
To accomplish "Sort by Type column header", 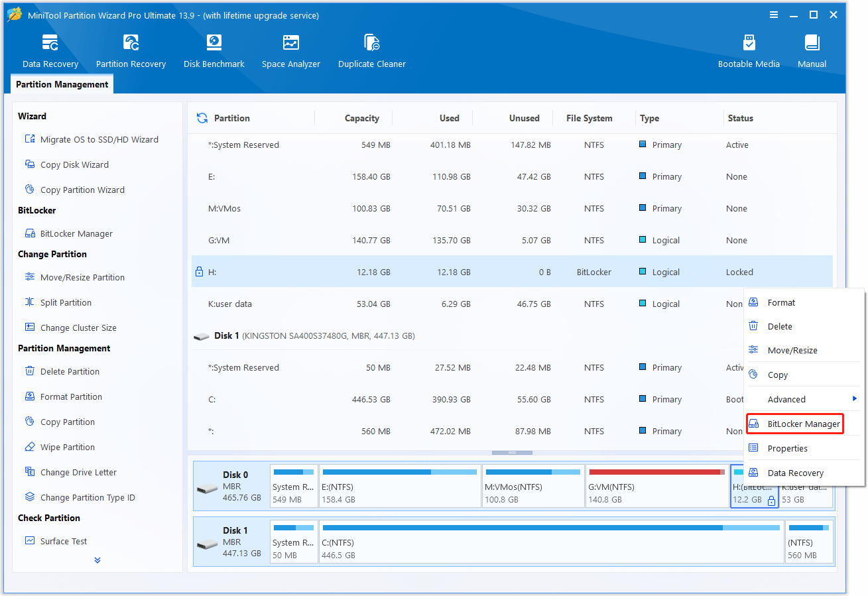I will (650, 118).
